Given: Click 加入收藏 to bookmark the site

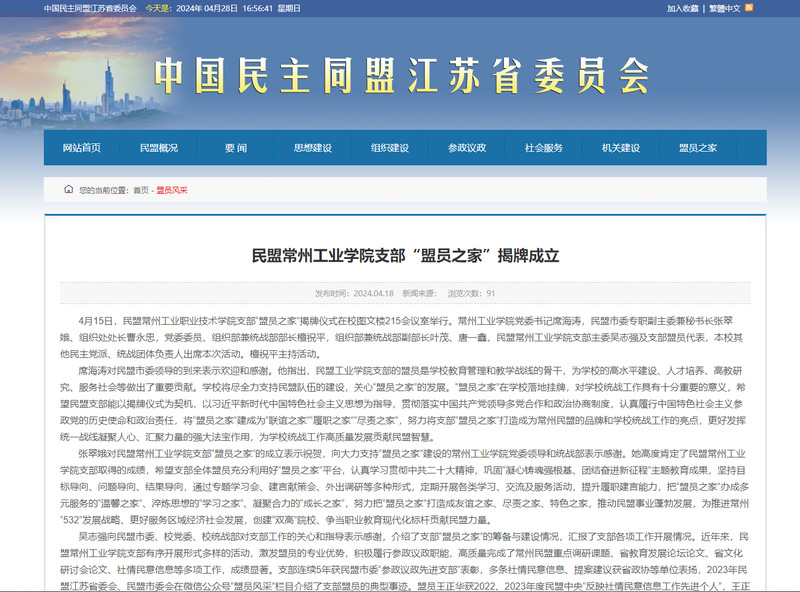Looking at the screenshot, I should (684, 8).
